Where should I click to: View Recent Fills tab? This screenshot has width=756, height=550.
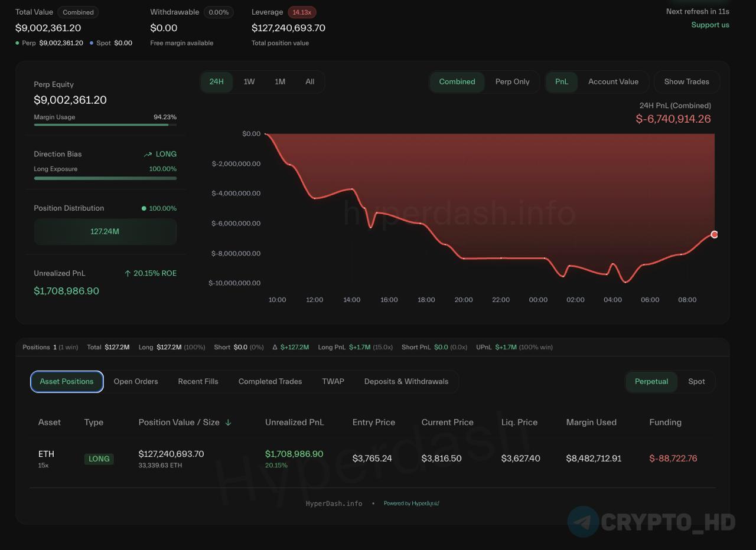click(x=198, y=381)
